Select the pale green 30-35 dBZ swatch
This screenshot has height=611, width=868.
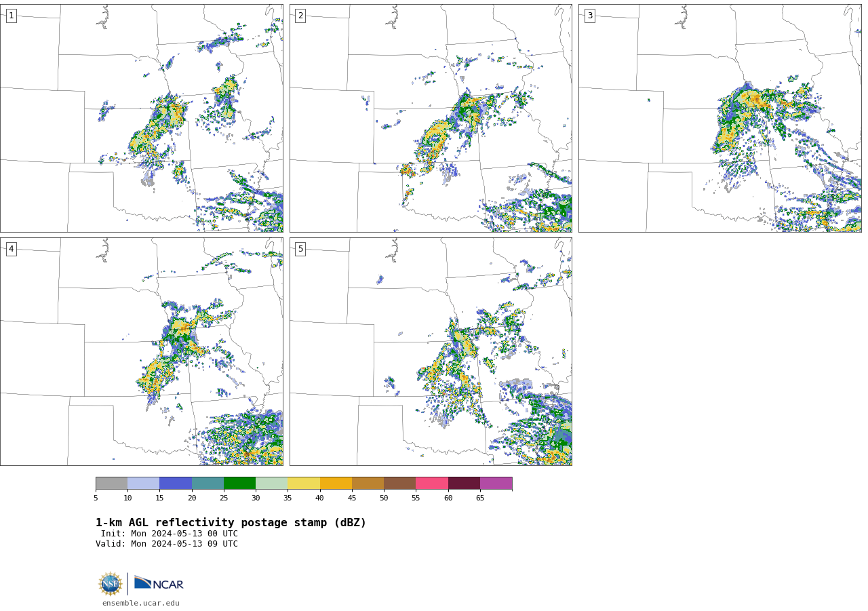click(x=272, y=484)
